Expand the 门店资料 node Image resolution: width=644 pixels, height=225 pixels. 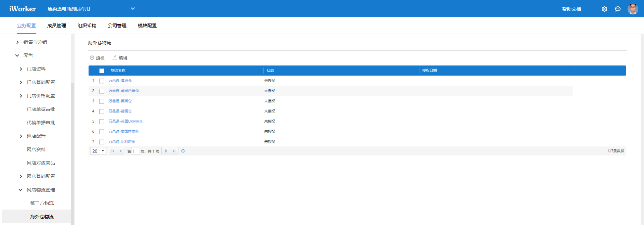(21, 69)
